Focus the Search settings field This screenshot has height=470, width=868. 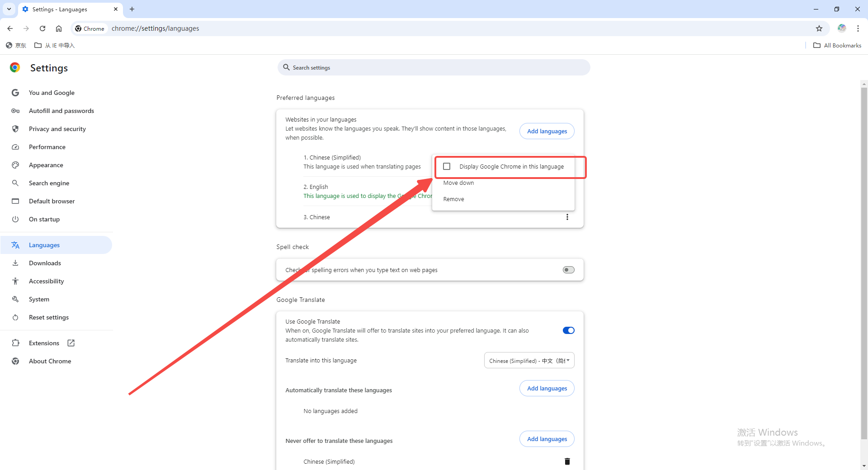[434, 67]
